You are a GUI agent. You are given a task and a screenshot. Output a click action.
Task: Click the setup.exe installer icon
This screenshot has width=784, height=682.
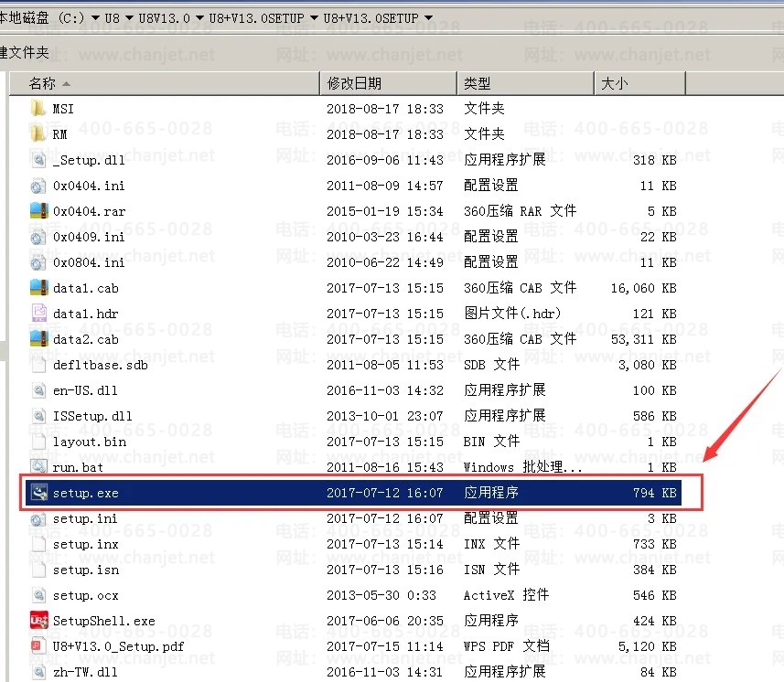39,493
